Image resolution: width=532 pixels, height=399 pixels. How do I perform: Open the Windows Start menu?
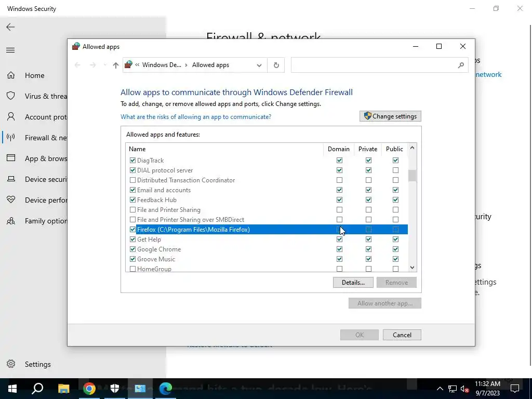tap(12, 389)
